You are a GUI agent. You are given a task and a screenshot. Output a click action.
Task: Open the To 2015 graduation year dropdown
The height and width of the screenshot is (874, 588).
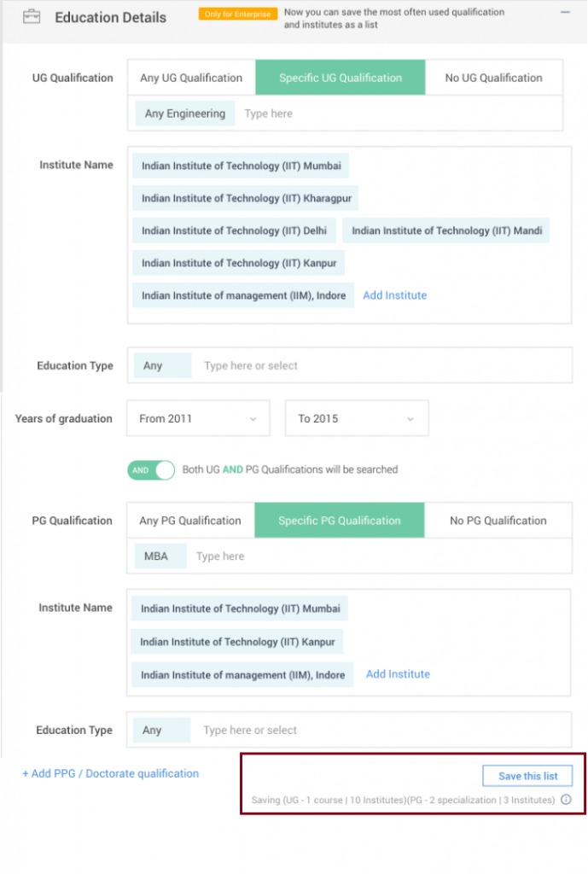tap(357, 418)
